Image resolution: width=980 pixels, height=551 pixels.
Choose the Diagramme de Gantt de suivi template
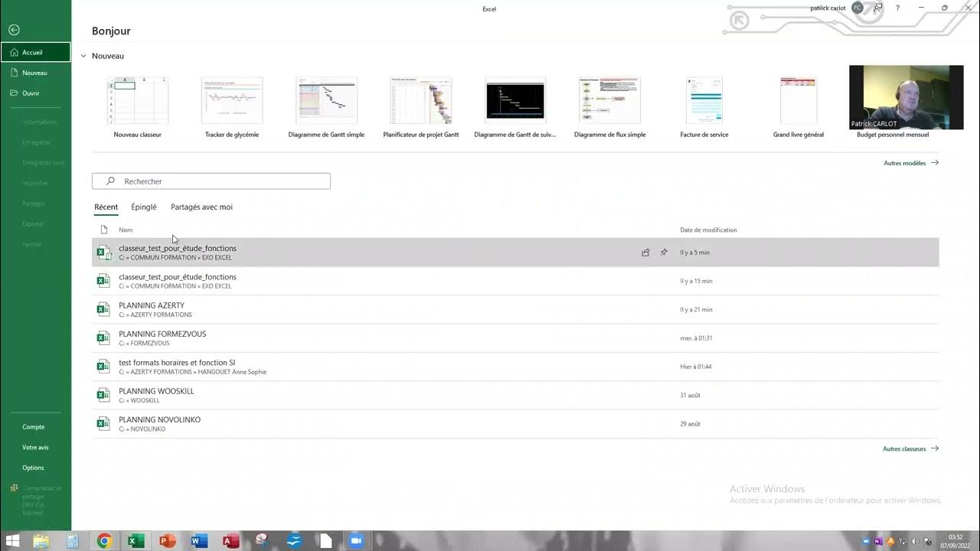[x=515, y=107]
